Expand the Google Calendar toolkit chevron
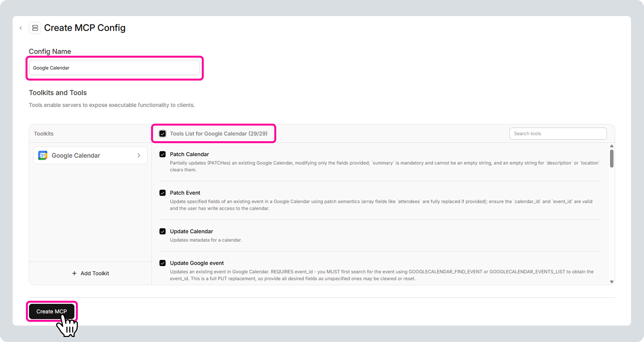644x342 pixels. pos(139,155)
